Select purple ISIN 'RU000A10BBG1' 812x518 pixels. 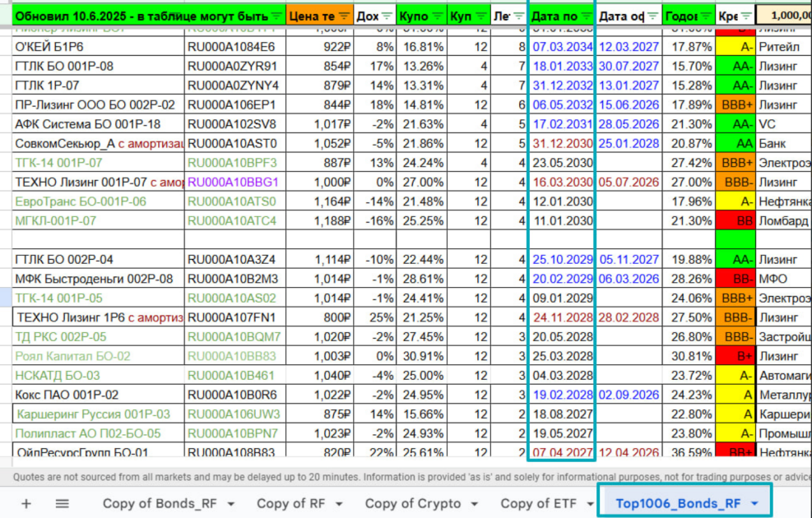[x=235, y=183]
